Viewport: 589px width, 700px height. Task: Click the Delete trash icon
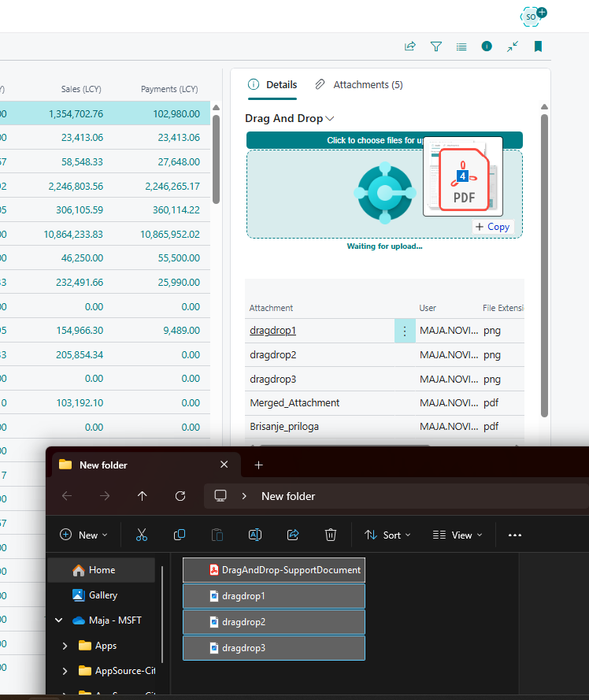331,535
